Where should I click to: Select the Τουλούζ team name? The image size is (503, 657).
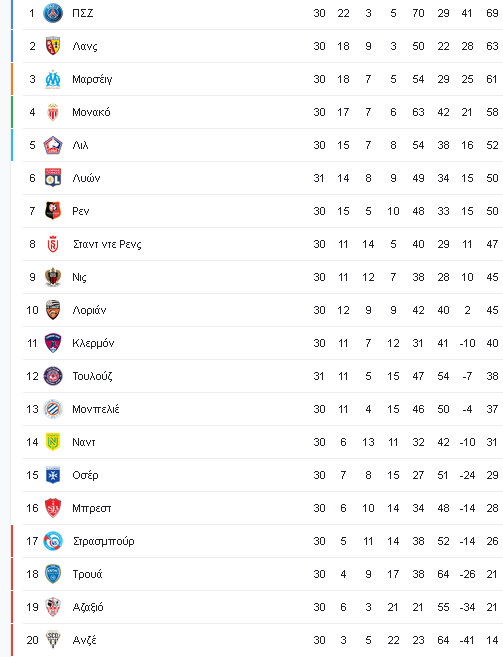(x=92, y=376)
